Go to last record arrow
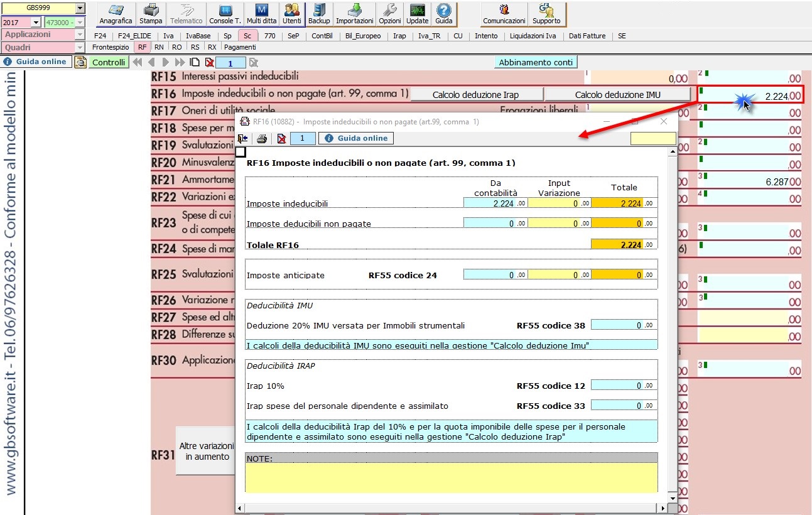The height and width of the screenshot is (515, 812). pyautogui.click(x=180, y=62)
